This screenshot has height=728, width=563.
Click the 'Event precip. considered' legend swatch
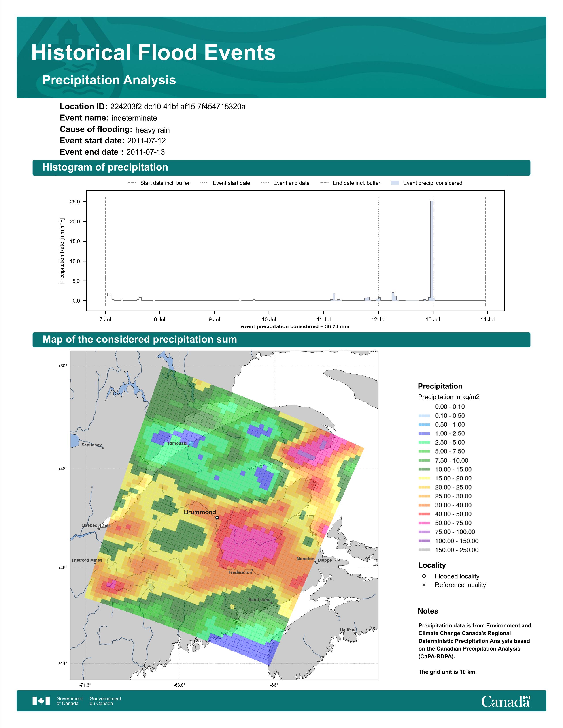click(395, 183)
